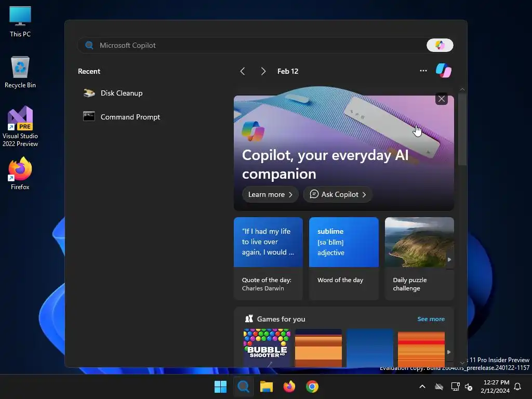Click the Search icon on the taskbar
This screenshot has height=399, width=532.
tap(243, 387)
